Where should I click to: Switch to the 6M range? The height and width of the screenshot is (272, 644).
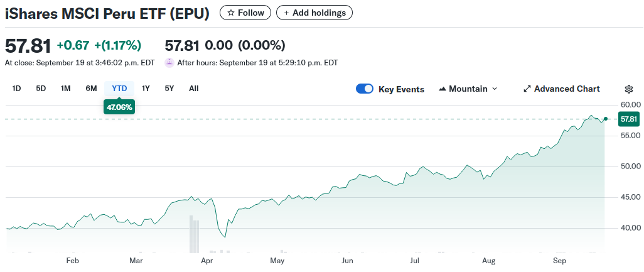coord(91,89)
